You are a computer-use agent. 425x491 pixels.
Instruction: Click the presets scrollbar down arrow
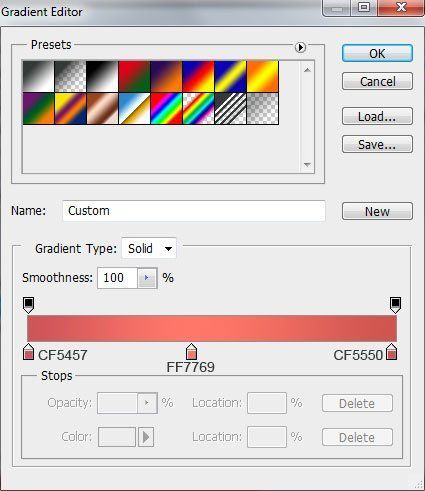click(x=307, y=165)
